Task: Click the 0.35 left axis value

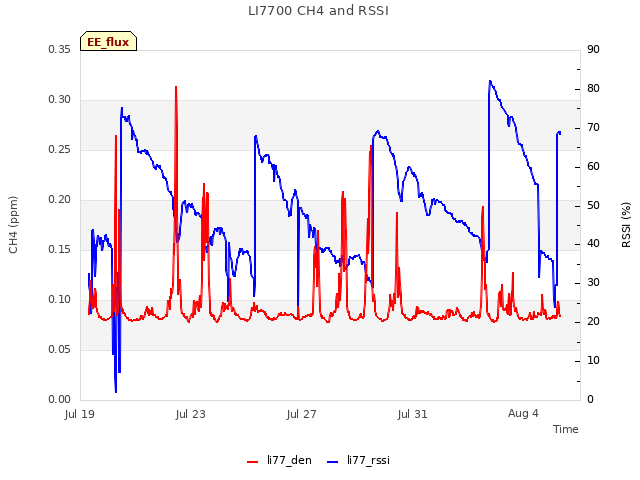Action: click(x=60, y=49)
